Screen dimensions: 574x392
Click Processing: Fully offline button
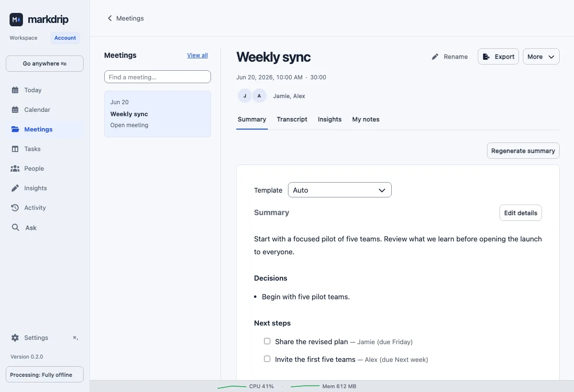tap(44, 375)
